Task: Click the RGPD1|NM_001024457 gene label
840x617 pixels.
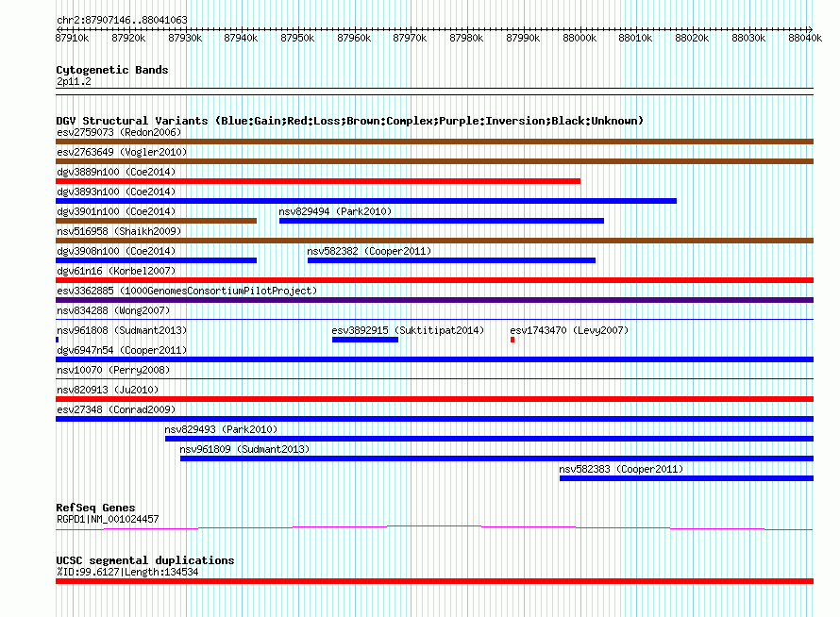Action: (x=108, y=519)
